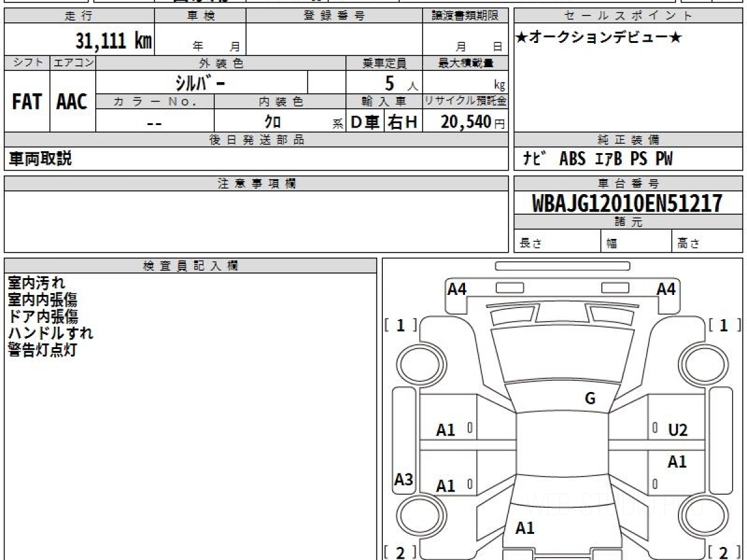Click the 警告灯点灯 inspector note
This screenshot has height=560, width=747.
point(42,350)
